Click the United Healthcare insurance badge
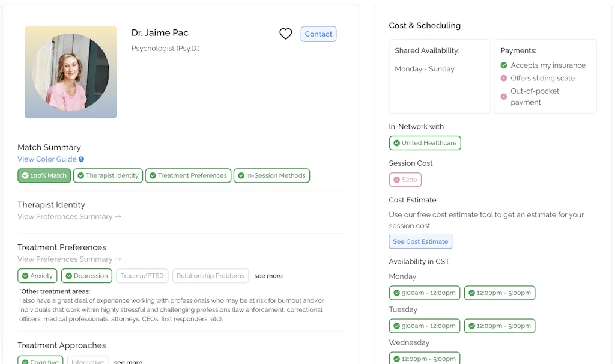The width and height of the screenshot is (615, 364). 425,143
